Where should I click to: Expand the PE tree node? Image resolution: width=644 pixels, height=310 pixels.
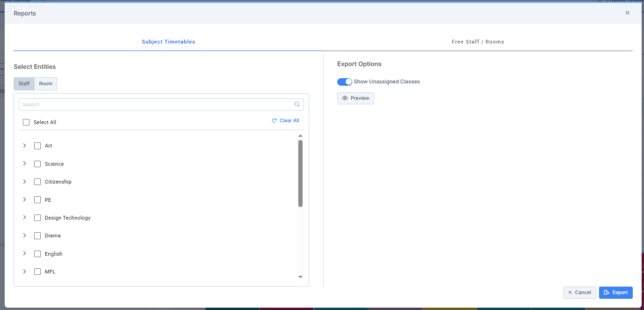24,200
